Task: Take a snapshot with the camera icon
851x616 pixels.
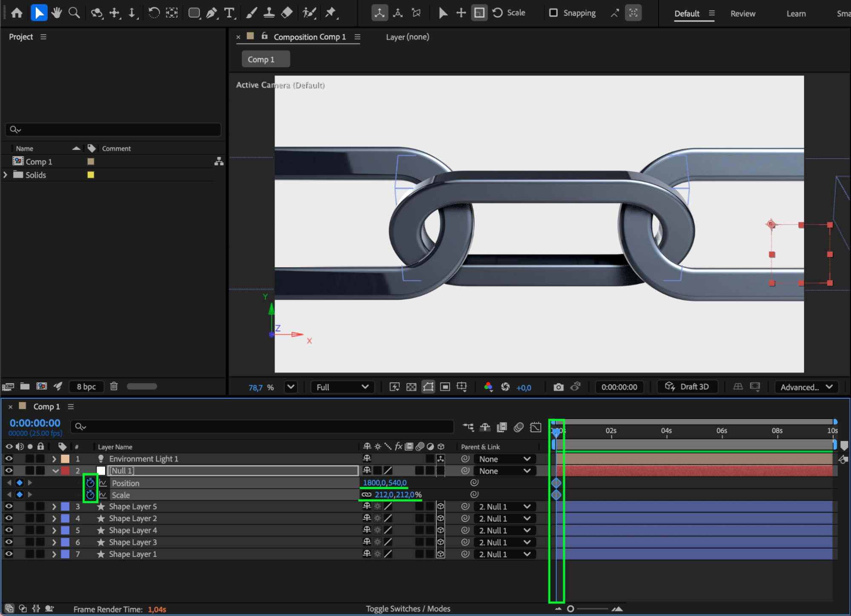Action: pyautogui.click(x=558, y=387)
